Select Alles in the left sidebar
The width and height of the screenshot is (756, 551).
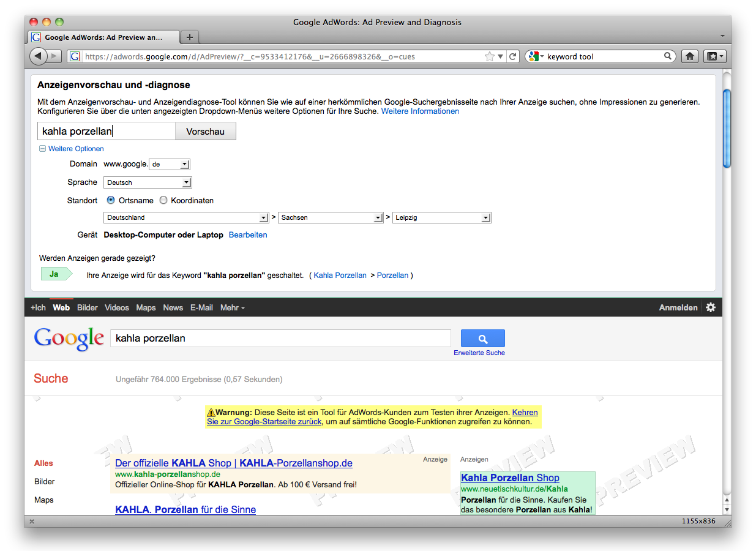coord(43,463)
